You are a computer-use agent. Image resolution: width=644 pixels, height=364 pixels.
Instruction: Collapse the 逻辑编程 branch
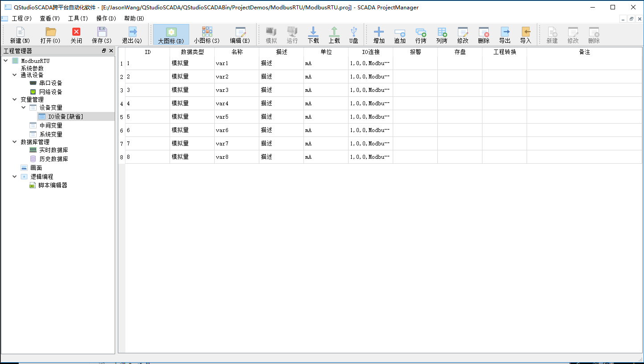[14, 176]
